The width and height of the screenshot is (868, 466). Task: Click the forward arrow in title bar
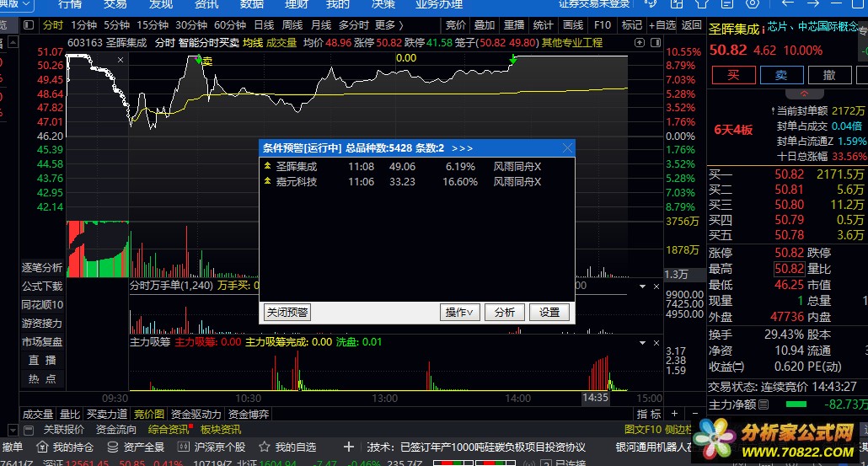pos(812,4)
